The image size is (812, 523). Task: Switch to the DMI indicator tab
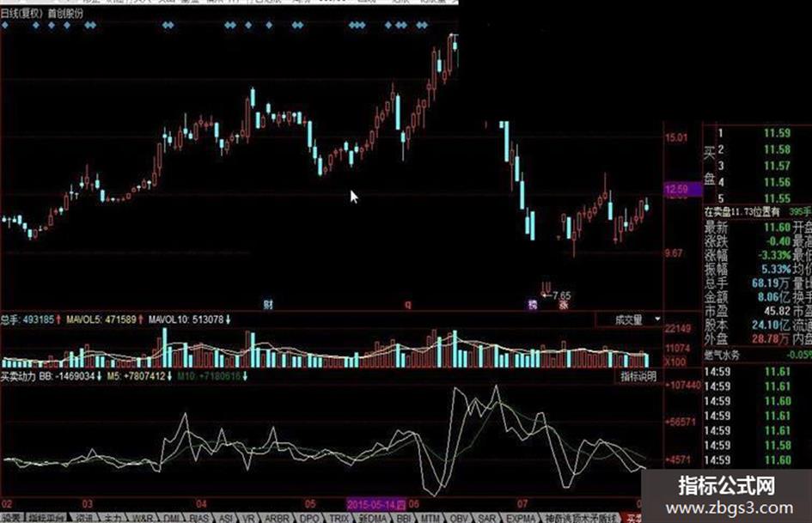(x=171, y=518)
